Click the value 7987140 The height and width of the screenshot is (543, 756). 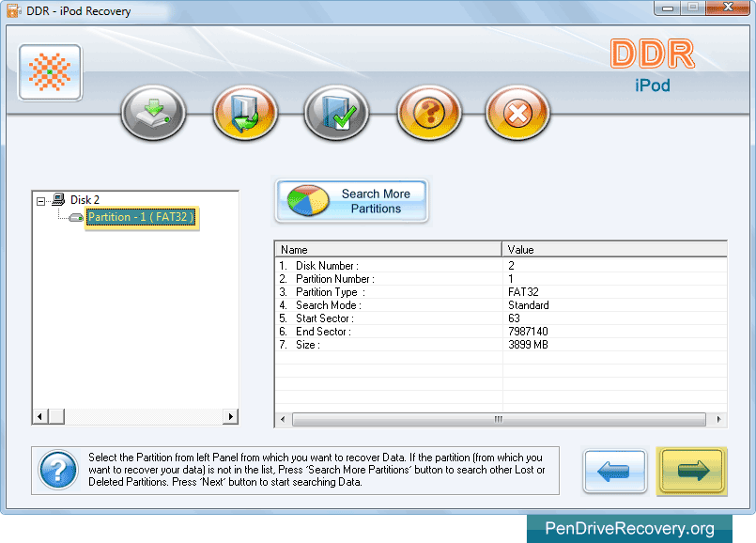(x=528, y=332)
